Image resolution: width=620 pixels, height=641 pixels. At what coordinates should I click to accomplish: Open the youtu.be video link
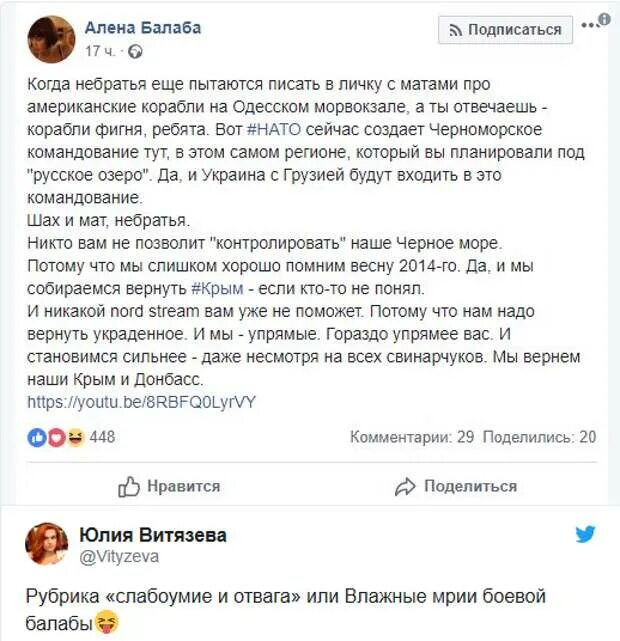tap(141, 402)
